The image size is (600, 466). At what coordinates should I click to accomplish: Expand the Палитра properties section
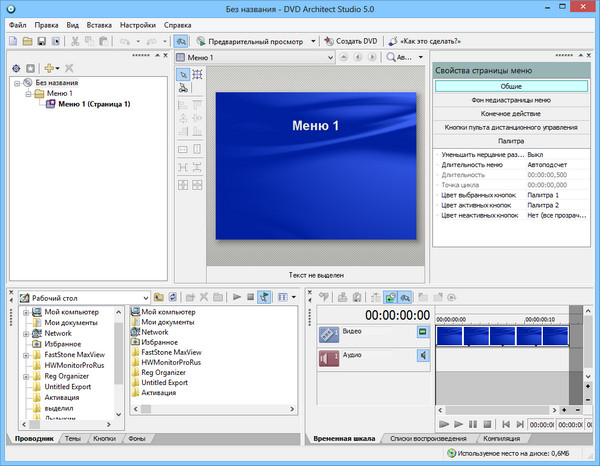point(511,141)
